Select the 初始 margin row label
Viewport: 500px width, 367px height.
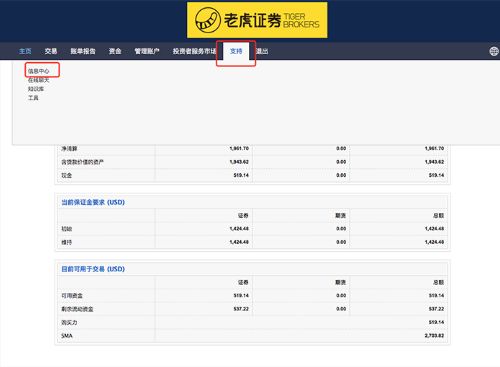click(66, 229)
